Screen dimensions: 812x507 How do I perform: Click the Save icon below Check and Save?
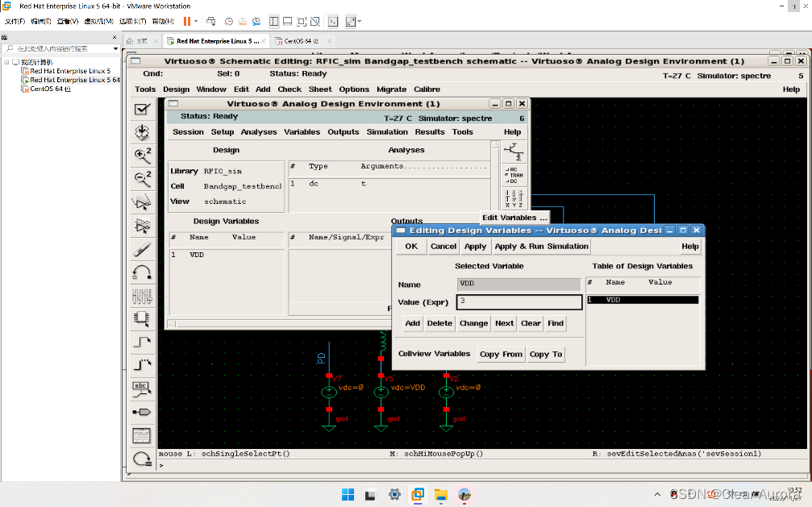tap(142, 132)
